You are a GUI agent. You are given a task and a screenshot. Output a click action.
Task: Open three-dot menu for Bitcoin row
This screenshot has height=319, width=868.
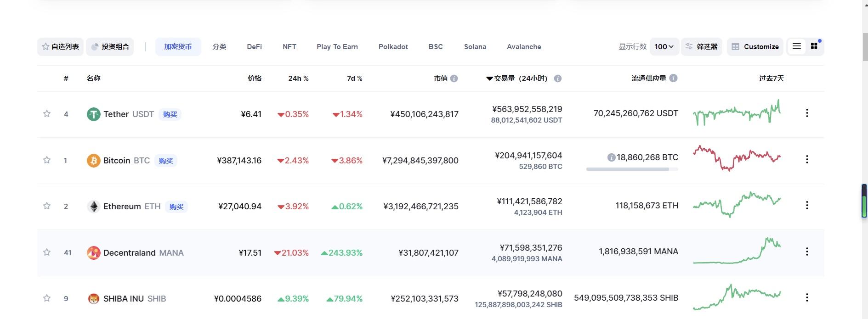[806, 159]
